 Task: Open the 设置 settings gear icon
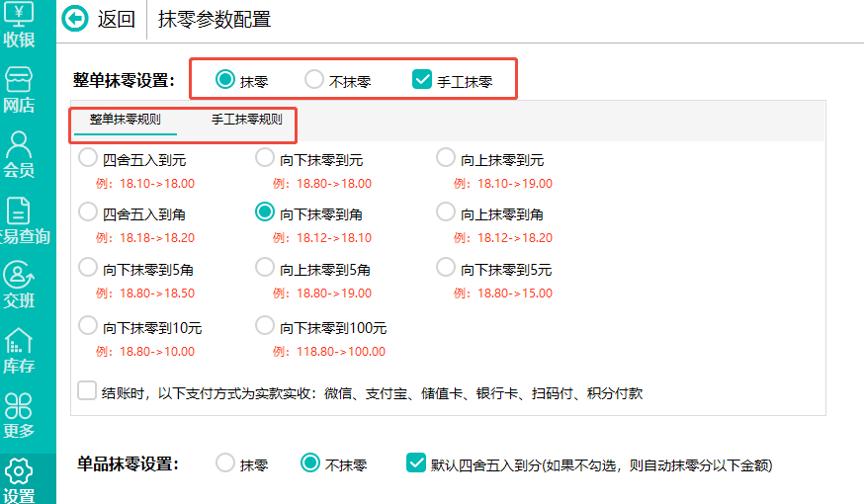[20, 478]
